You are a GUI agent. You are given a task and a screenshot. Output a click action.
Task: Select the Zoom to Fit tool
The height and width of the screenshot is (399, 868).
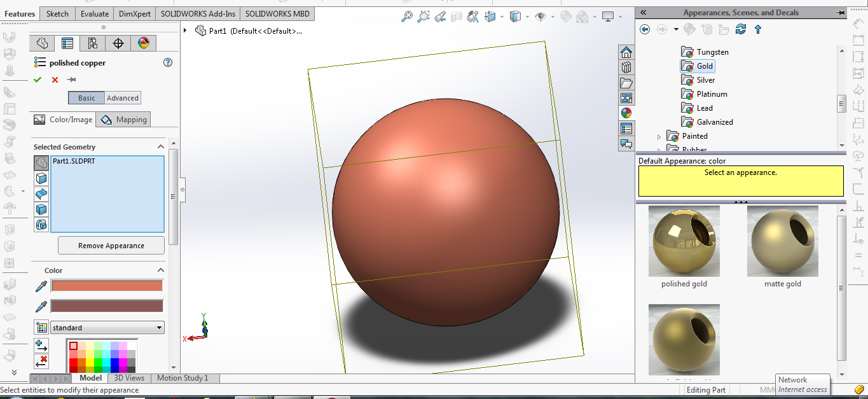click(x=406, y=17)
